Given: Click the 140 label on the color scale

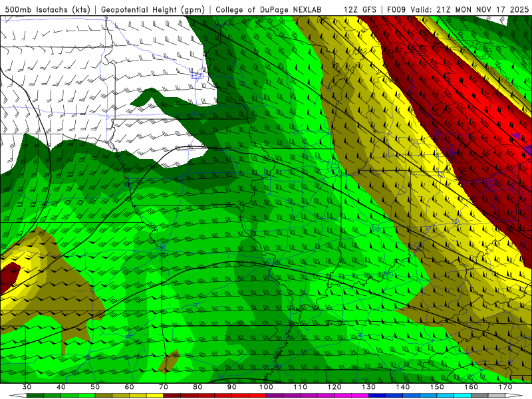Looking at the screenshot, I should pyautogui.click(x=403, y=387).
